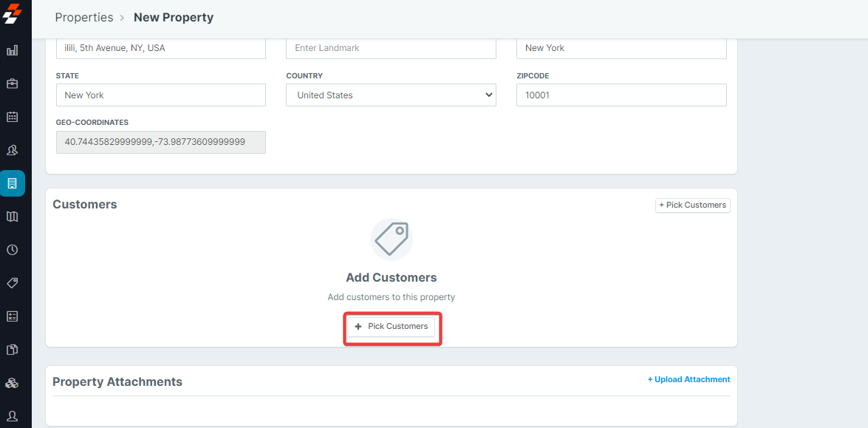
Task: Open the price tag icon in sidebar
Action: coord(13,283)
